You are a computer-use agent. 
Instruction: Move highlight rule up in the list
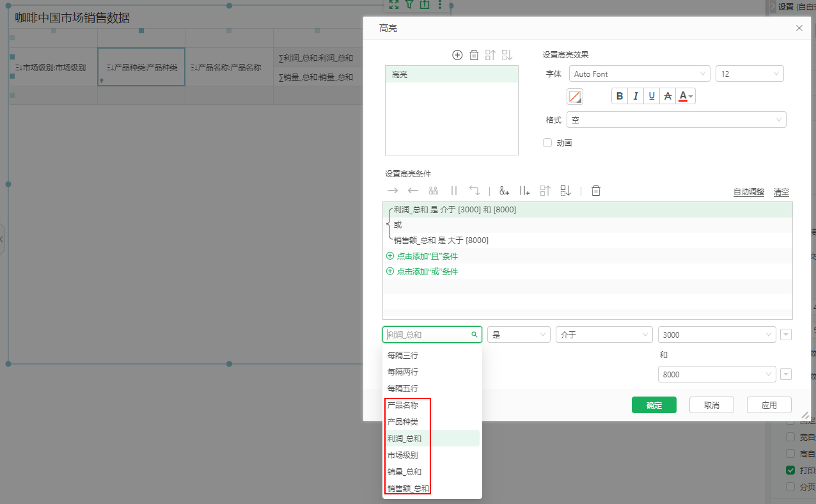tap(490, 55)
